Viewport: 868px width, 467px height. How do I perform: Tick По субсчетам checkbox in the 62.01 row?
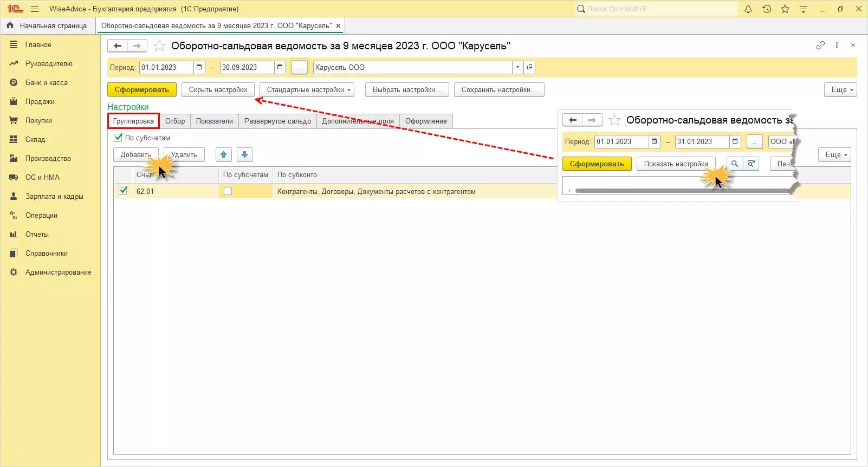coord(228,191)
